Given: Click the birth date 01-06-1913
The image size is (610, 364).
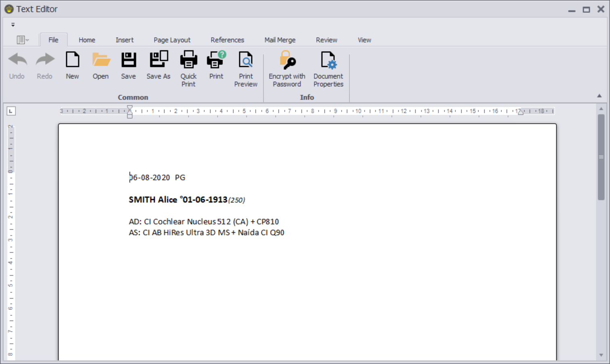Looking at the screenshot, I should click(x=205, y=200).
